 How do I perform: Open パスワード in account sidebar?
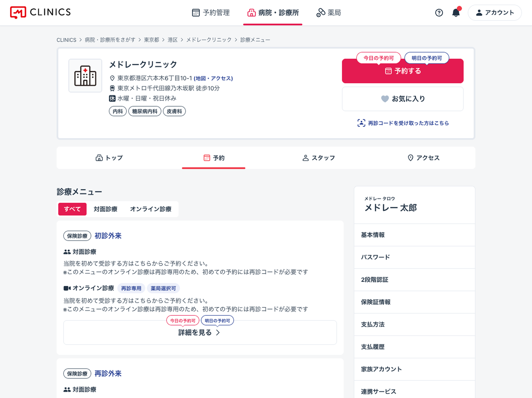coord(414,258)
